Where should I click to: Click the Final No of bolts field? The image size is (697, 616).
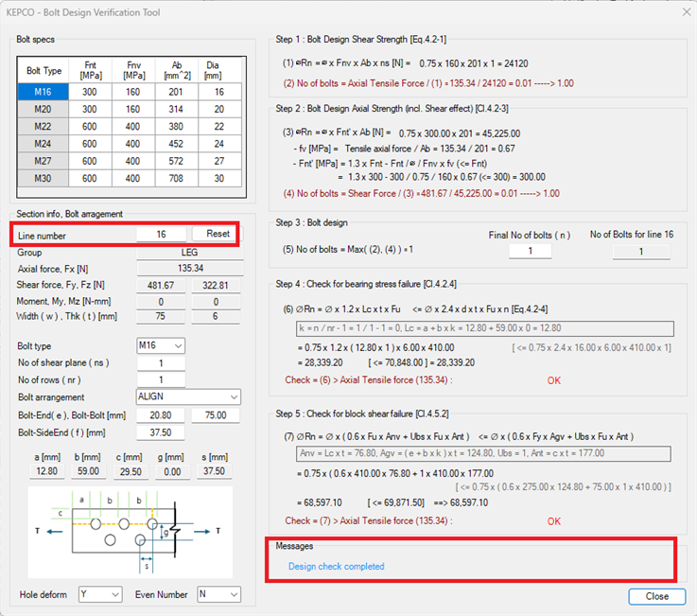tap(531, 251)
